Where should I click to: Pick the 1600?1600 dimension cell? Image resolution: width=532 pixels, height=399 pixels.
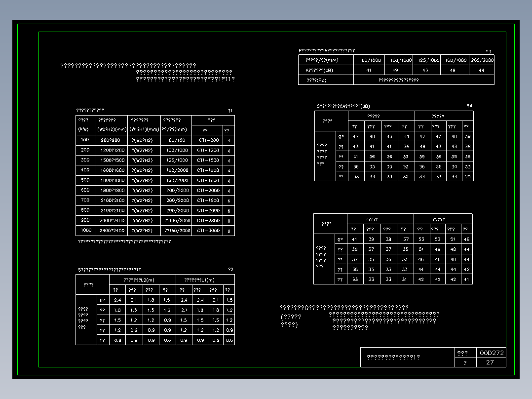click(113, 170)
